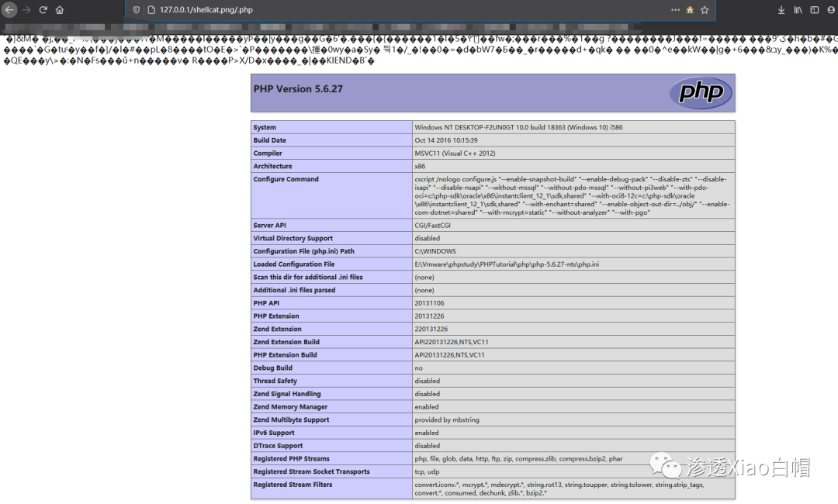Focus the address bar with 127.0.0.1/shellcat.png/.php
This screenshot has height=504, width=838.
pos(421,9)
